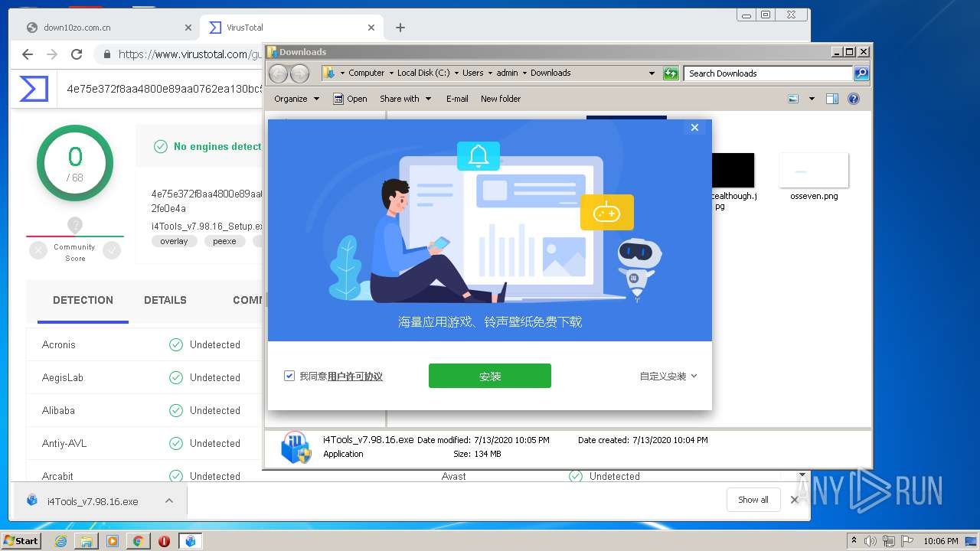Vote negative on community score
This screenshot has height=551, width=980.
(x=38, y=250)
